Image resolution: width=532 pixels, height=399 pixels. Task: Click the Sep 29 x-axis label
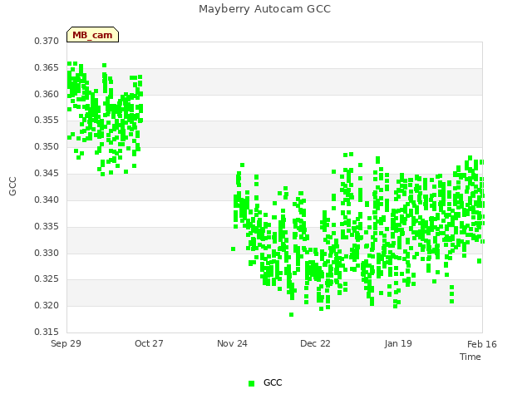pyautogui.click(x=66, y=343)
